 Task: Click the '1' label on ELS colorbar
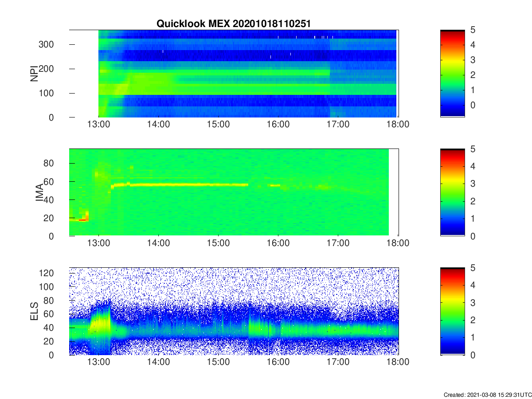point(473,337)
